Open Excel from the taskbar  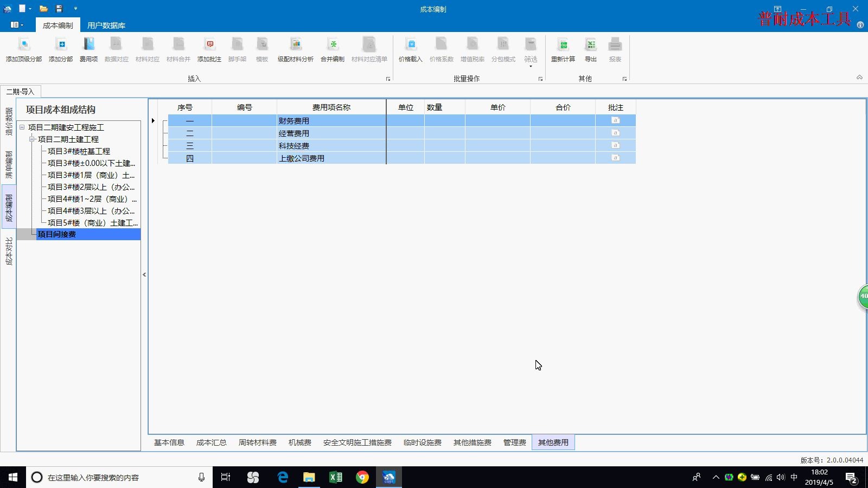tap(336, 477)
